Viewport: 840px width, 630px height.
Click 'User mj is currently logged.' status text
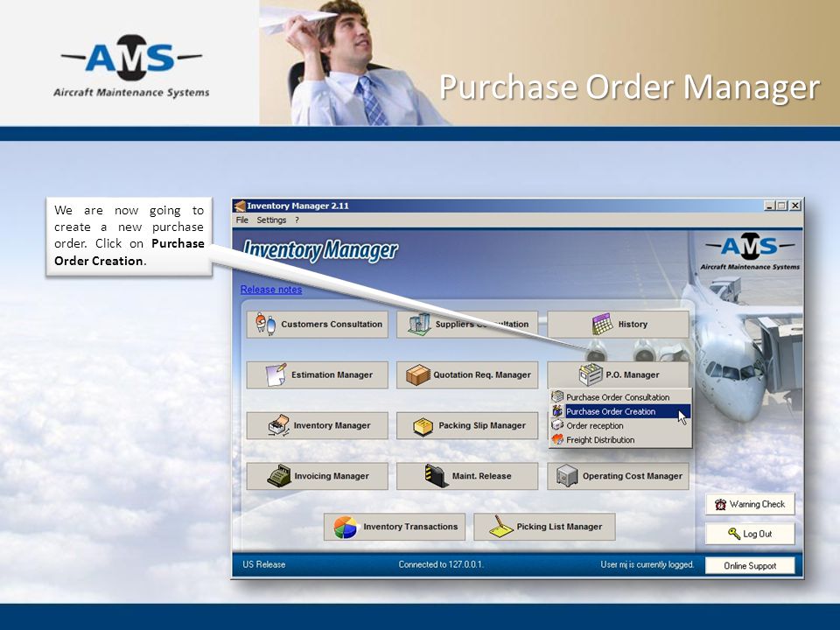[x=647, y=564]
